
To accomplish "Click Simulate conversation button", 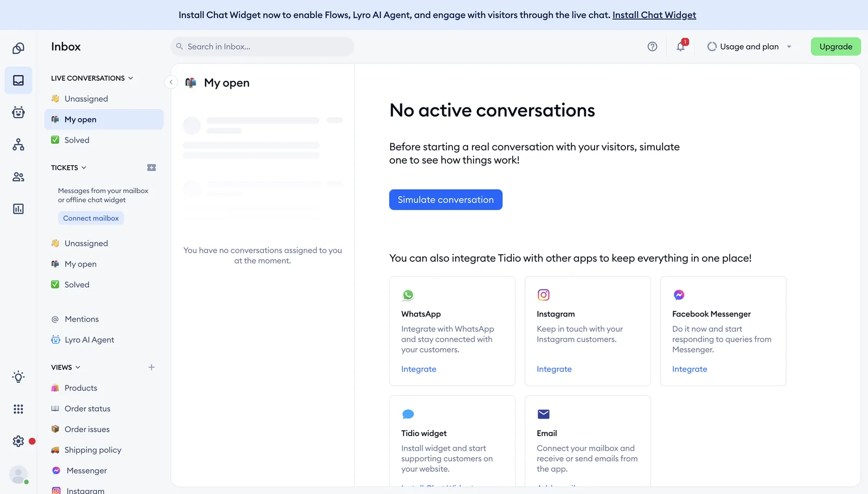I will (x=445, y=200).
